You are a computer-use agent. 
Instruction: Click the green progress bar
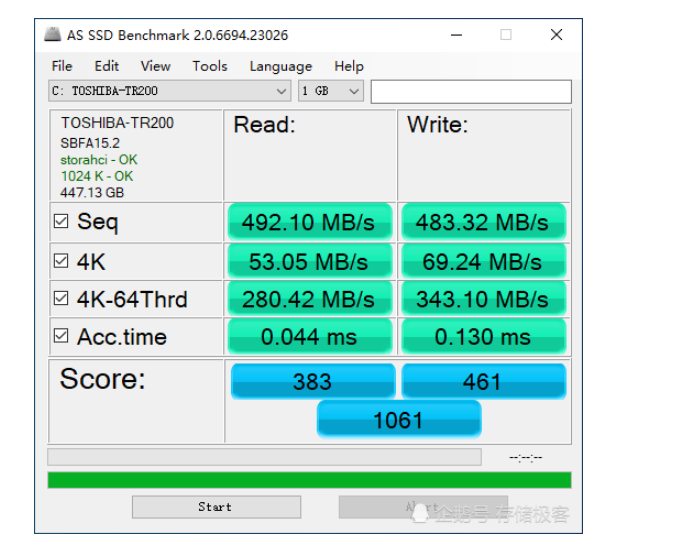pos(309,480)
